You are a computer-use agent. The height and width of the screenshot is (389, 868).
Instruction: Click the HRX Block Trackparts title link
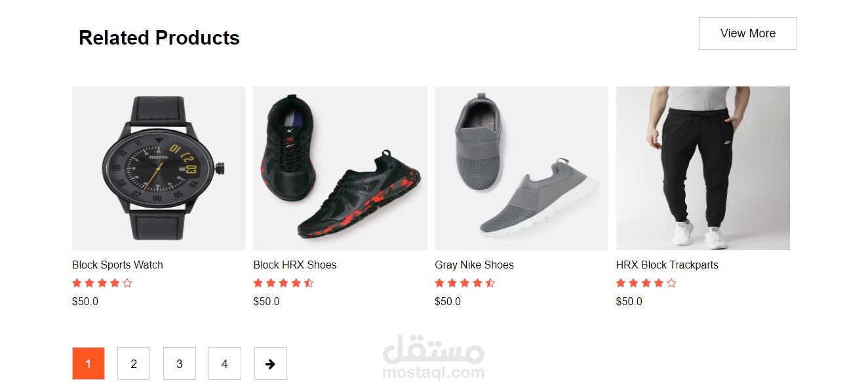pyautogui.click(x=667, y=265)
